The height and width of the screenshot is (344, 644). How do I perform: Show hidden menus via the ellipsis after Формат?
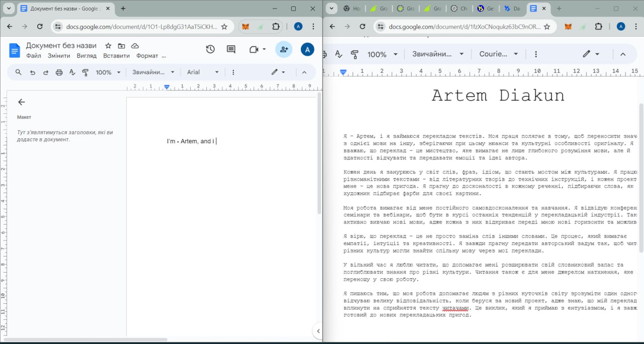click(x=164, y=56)
